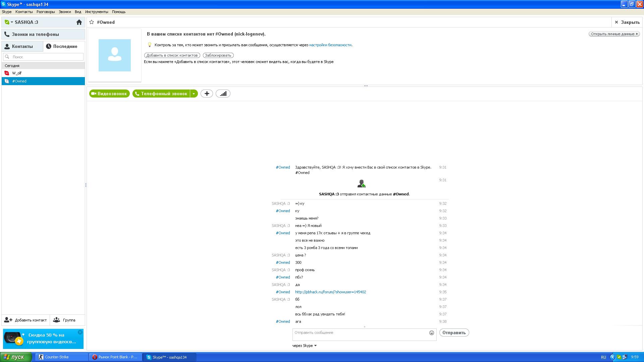The image size is (644, 362).
Task: Click the Поиск contact search field
Action: [x=44, y=57]
